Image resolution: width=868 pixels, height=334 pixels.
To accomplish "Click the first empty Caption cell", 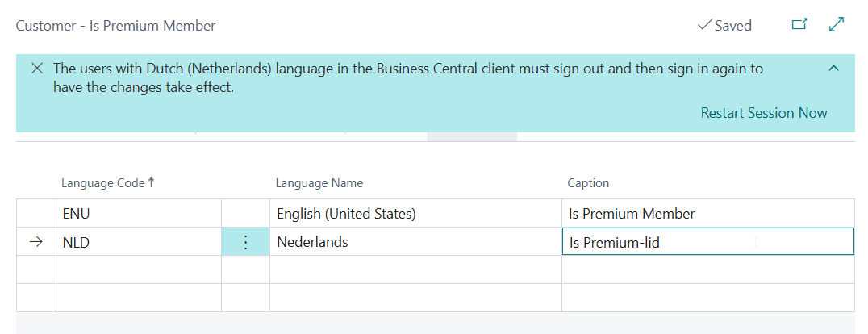I will (x=707, y=269).
